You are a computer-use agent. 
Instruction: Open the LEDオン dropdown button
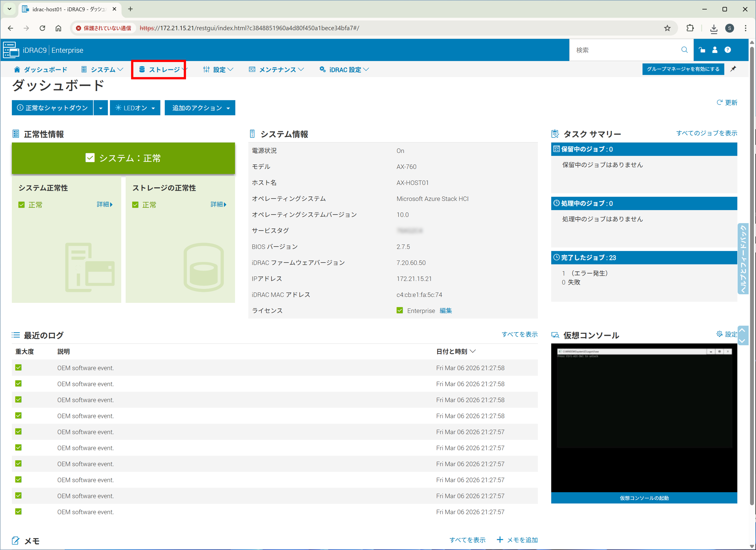click(x=135, y=108)
